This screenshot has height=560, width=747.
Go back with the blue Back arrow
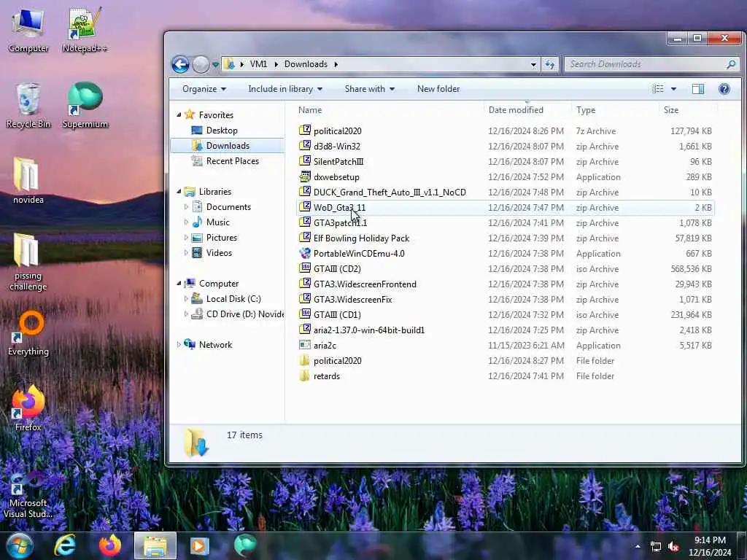pyautogui.click(x=180, y=64)
